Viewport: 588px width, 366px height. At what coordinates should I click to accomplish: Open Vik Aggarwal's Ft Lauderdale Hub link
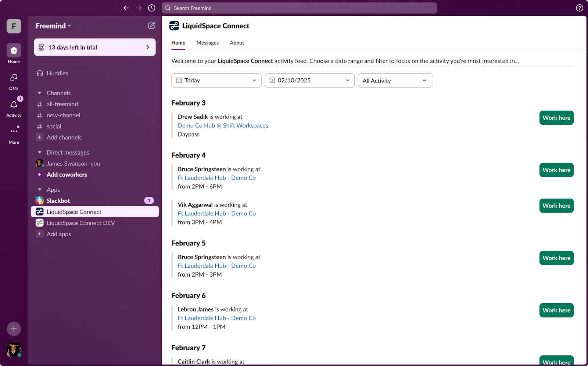click(x=217, y=213)
